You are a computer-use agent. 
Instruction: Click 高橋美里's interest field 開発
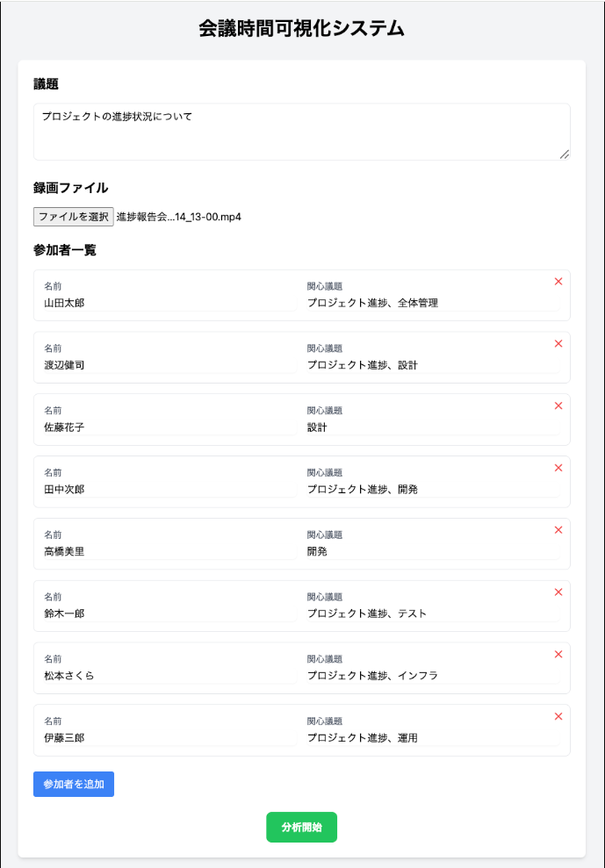[433, 552]
